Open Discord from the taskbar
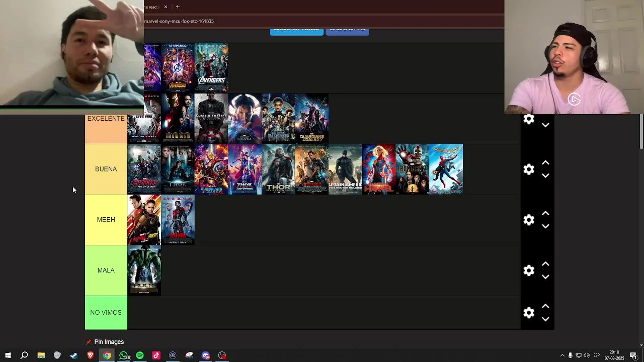 [x=206, y=355]
